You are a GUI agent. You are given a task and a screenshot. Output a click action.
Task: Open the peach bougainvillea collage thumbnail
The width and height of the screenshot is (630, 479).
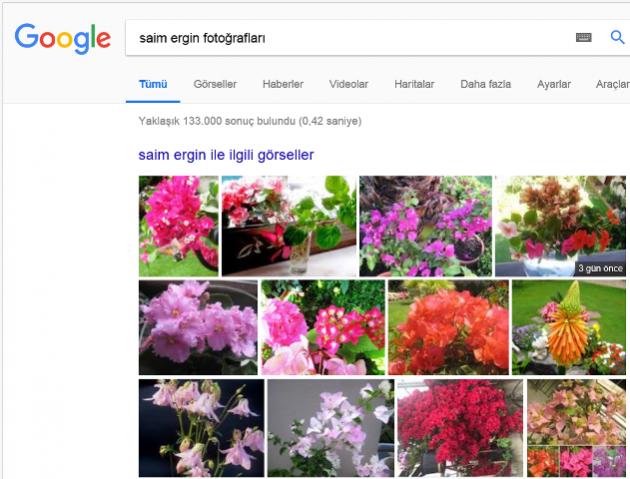coord(576,428)
